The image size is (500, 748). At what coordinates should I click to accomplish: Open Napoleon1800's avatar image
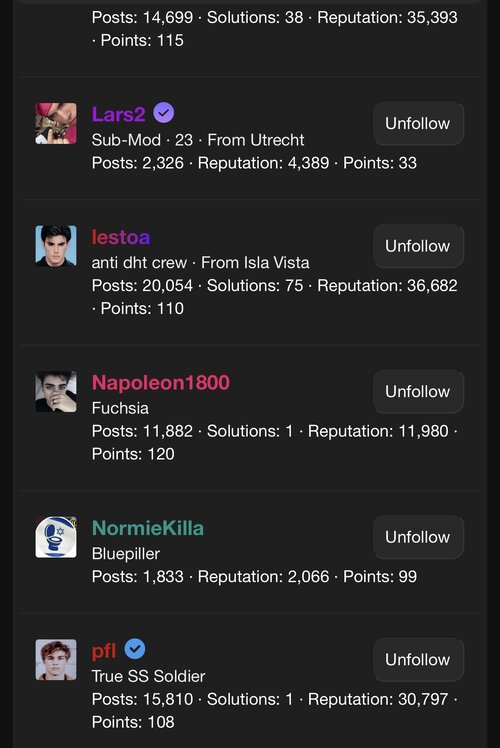[x=56, y=392]
